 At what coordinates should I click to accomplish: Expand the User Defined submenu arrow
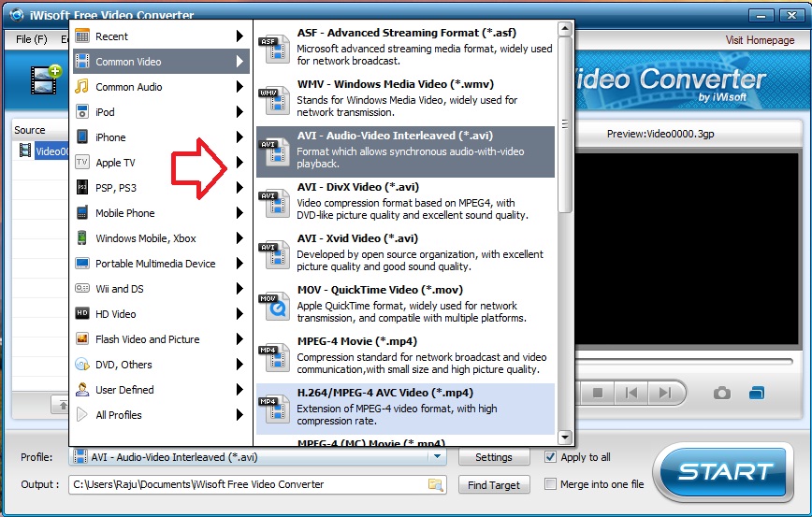coord(239,389)
